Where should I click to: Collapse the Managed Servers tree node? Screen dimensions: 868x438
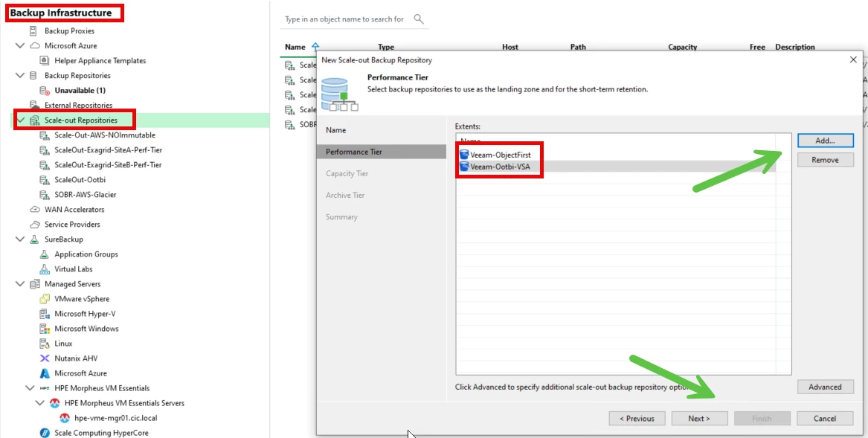(21, 284)
